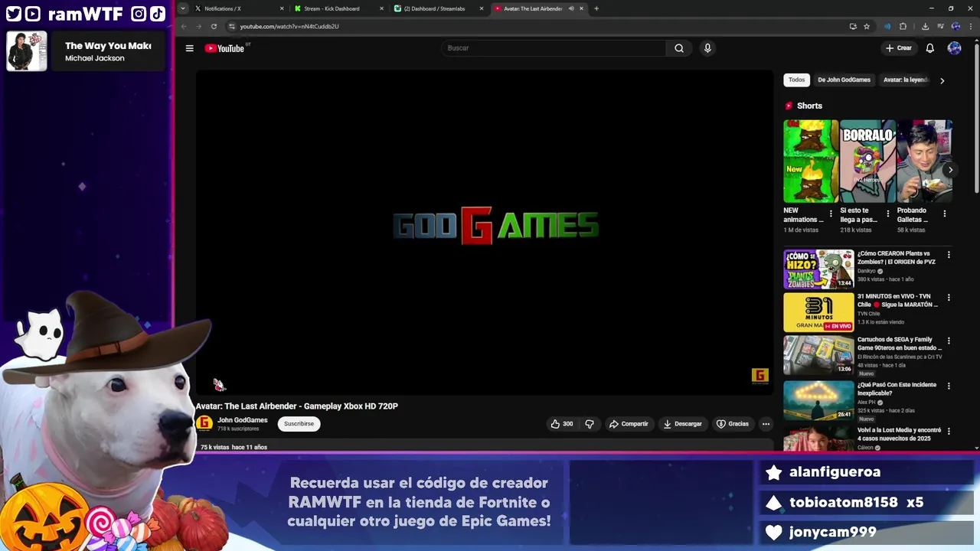
Task: Mute tab audio on Avatar tab
Action: [571, 8]
